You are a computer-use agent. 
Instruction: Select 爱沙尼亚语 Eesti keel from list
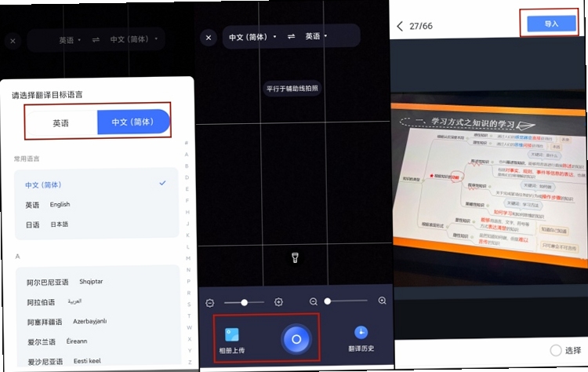pyautogui.click(x=97, y=361)
